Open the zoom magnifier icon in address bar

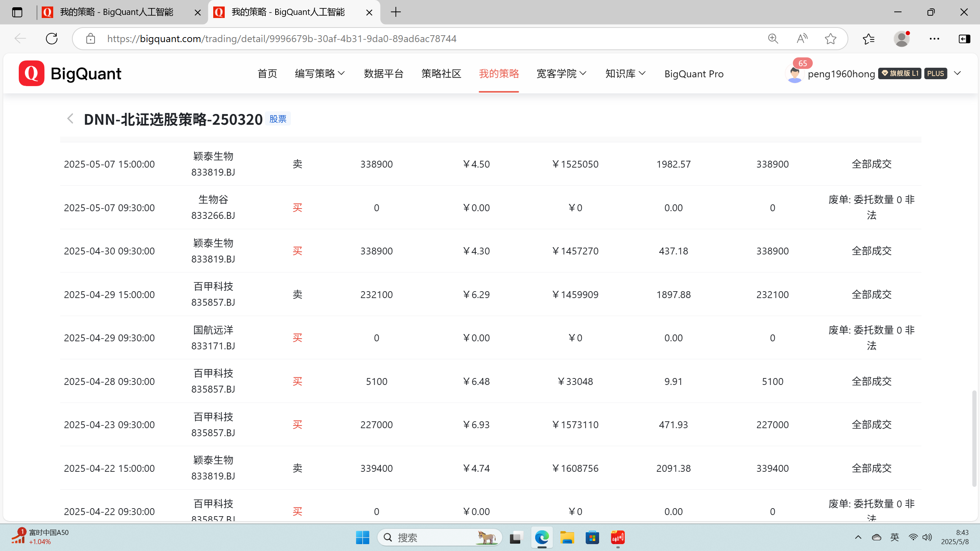click(773, 39)
